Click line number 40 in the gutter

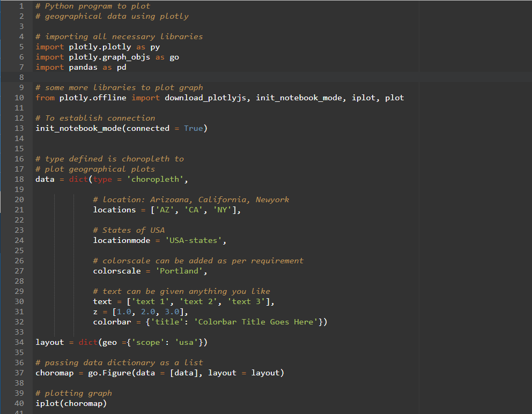click(x=19, y=403)
